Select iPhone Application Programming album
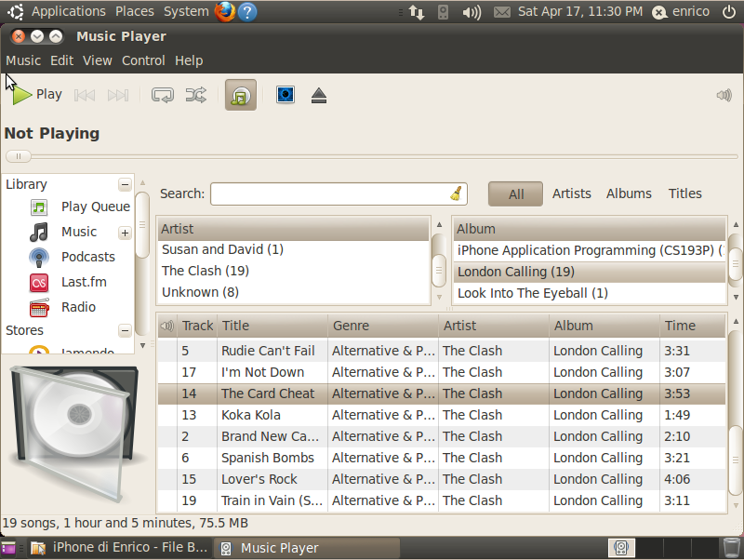The width and height of the screenshot is (744, 560). [590, 250]
